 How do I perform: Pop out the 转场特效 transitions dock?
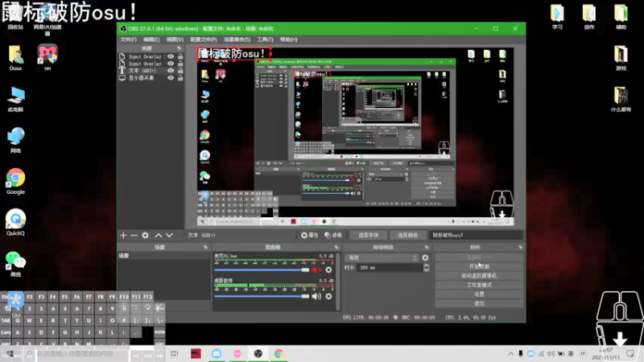(x=427, y=247)
